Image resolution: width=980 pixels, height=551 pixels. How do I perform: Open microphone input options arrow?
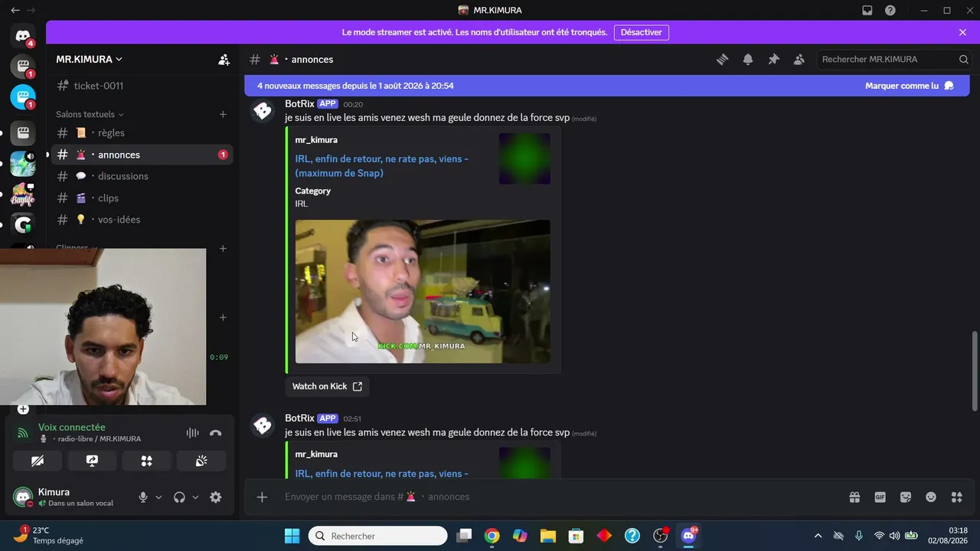(x=158, y=497)
